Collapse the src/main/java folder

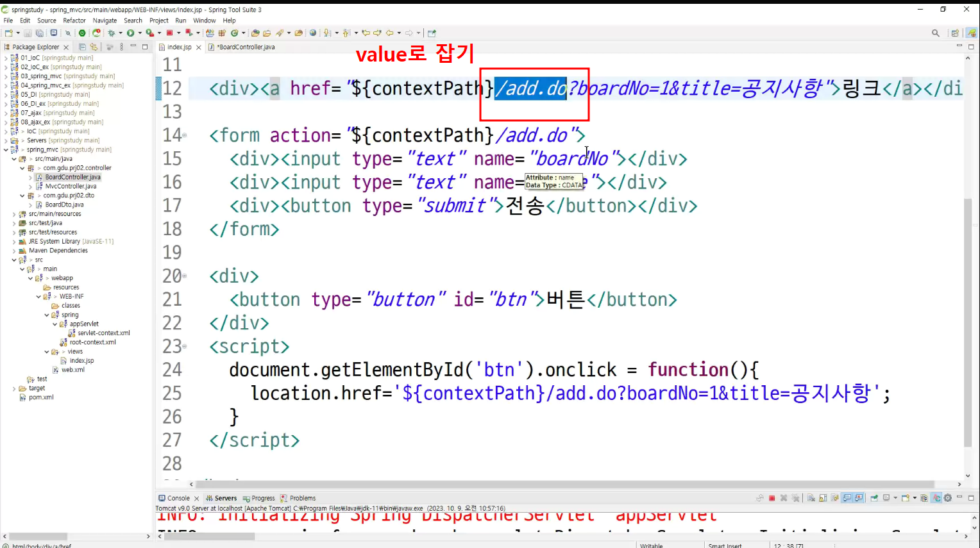(x=14, y=159)
